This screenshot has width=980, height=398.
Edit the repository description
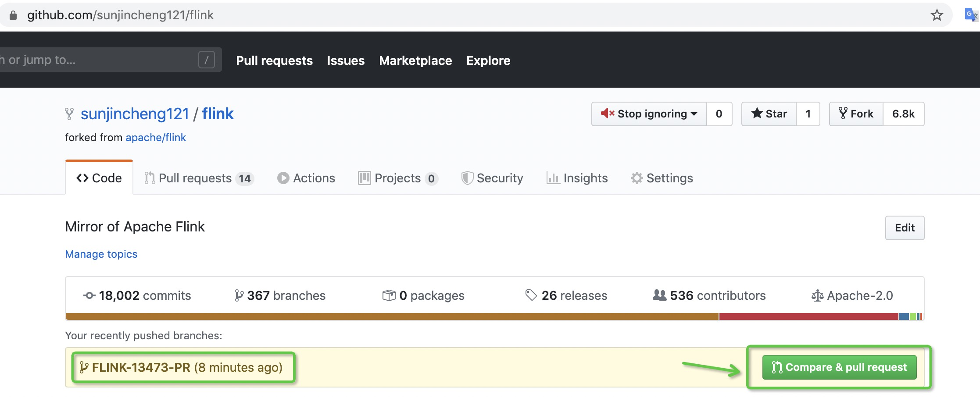pos(905,228)
